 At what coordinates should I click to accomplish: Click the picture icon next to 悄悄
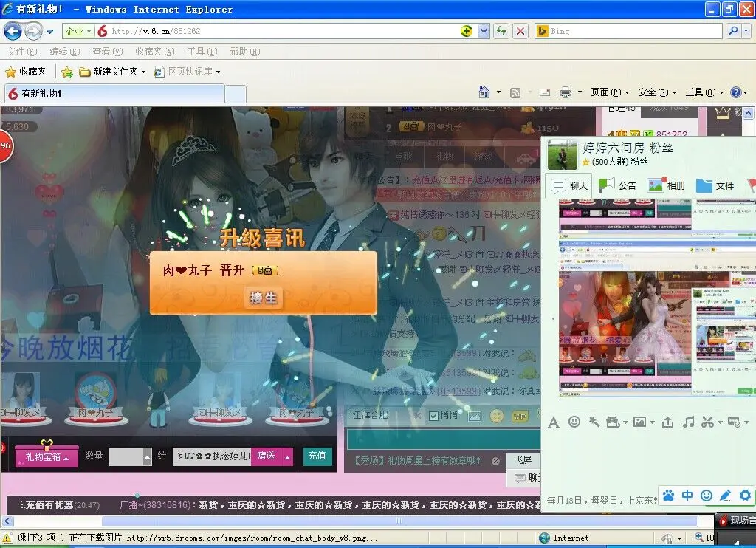coord(475,416)
